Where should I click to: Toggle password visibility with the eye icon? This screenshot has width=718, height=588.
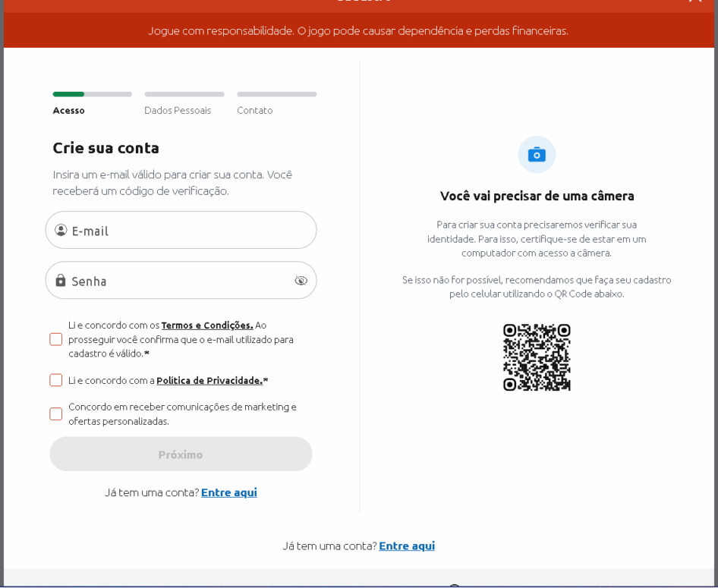[x=301, y=281]
